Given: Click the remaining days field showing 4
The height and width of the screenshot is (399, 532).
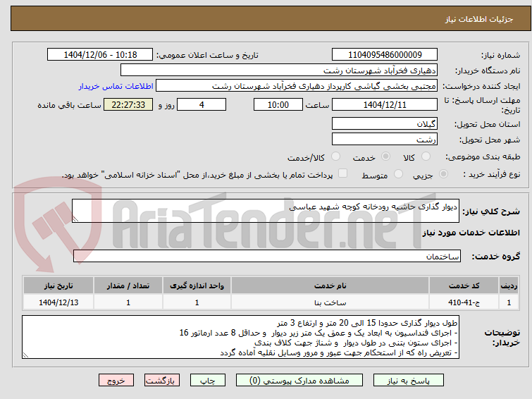Looking at the screenshot, I should (x=202, y=104).
